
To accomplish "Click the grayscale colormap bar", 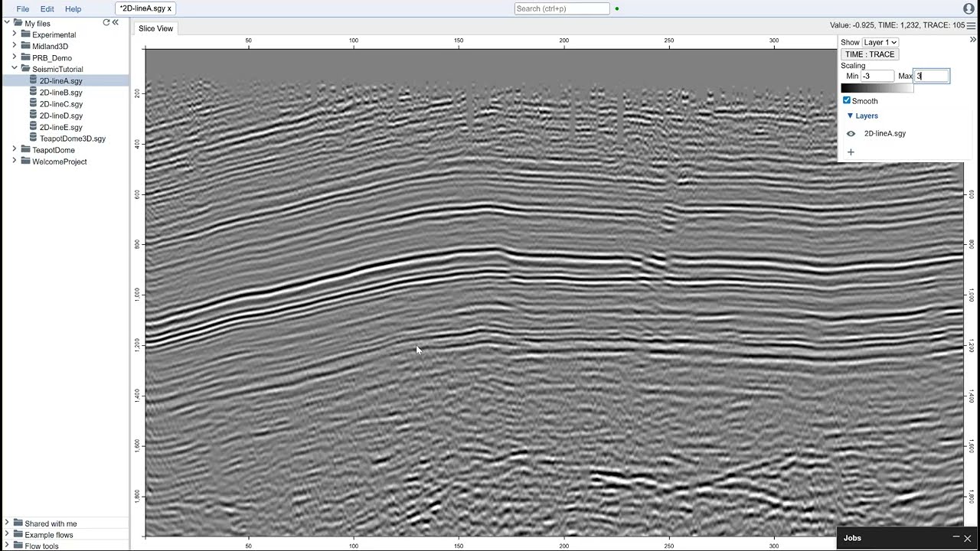I will (x=877, y=88).
